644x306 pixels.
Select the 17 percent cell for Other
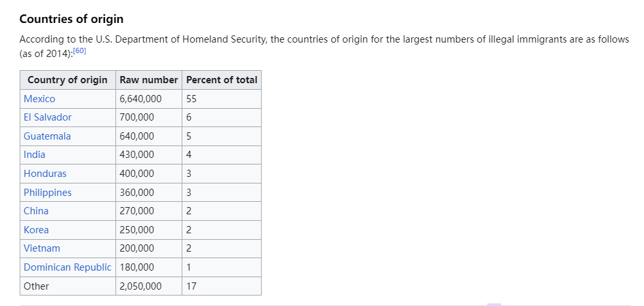point(222,286)
